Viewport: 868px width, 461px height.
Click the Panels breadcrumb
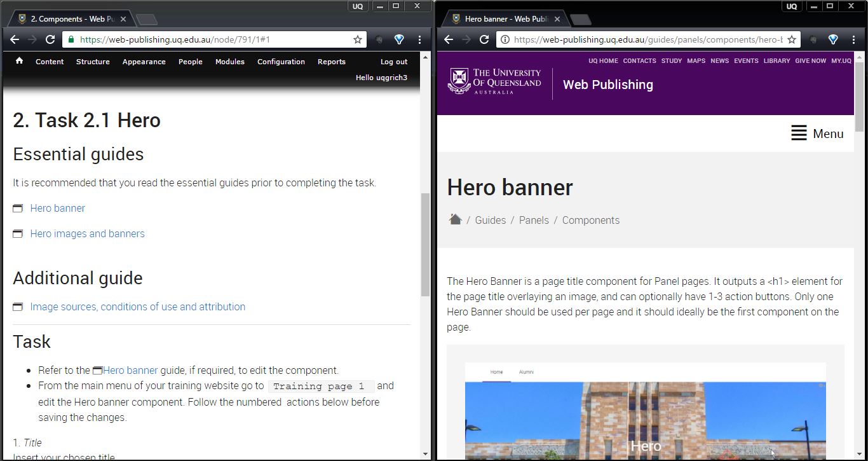point(534,220)
